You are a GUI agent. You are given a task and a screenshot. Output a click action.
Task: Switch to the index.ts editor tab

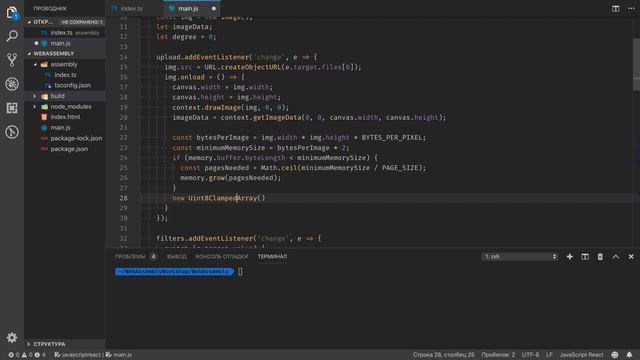coord(131,8)
